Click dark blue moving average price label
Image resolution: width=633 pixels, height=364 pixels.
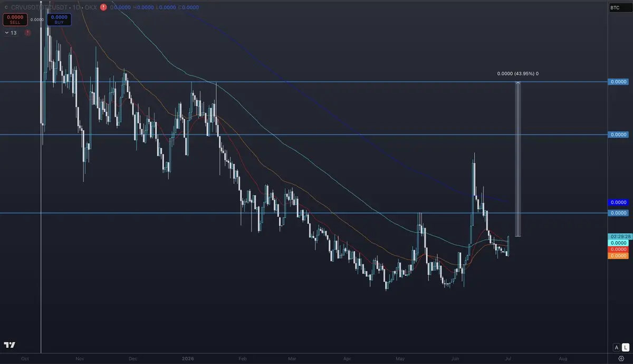pyautogui.click(x=618, y=203)
